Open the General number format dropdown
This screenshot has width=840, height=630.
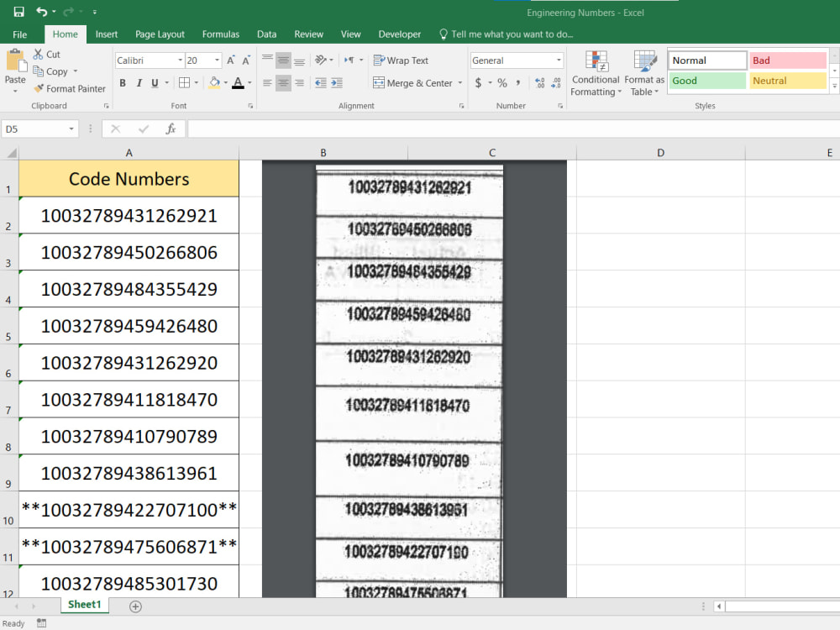click(559, 60)
